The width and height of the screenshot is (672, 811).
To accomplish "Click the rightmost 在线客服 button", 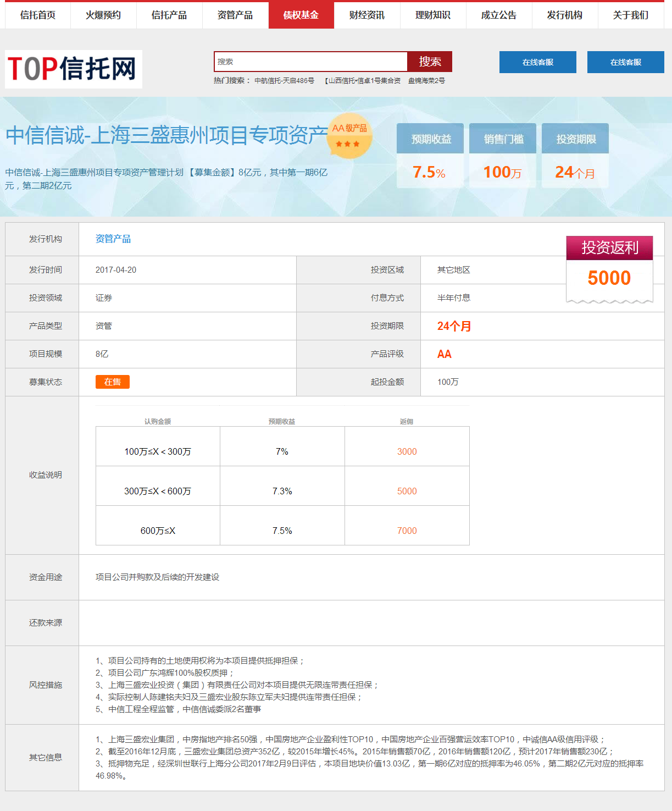I will pyautogui.click(x=626, y=62).
